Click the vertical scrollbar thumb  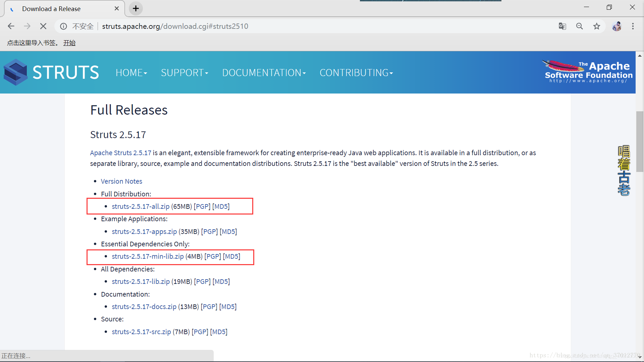(640, 141)
